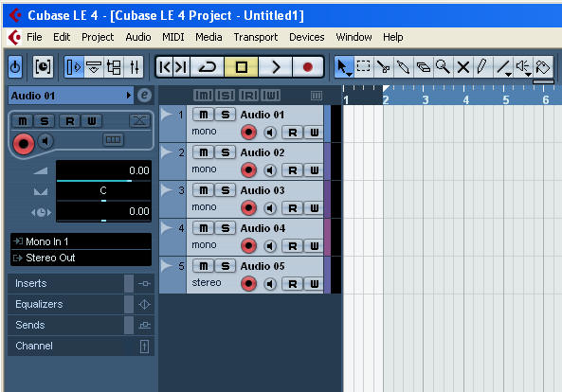Open Stereo Out output routing dropdown

81,258
